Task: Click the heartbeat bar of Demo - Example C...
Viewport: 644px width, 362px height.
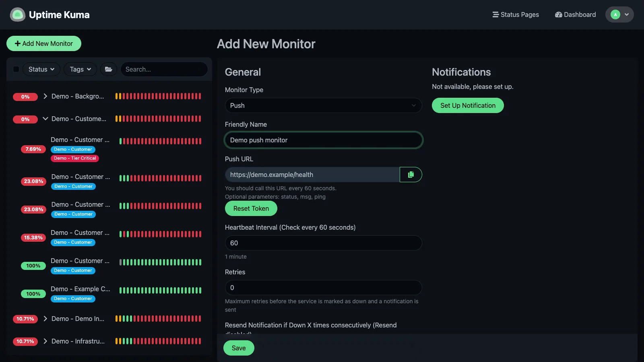Action: point(160,290)
